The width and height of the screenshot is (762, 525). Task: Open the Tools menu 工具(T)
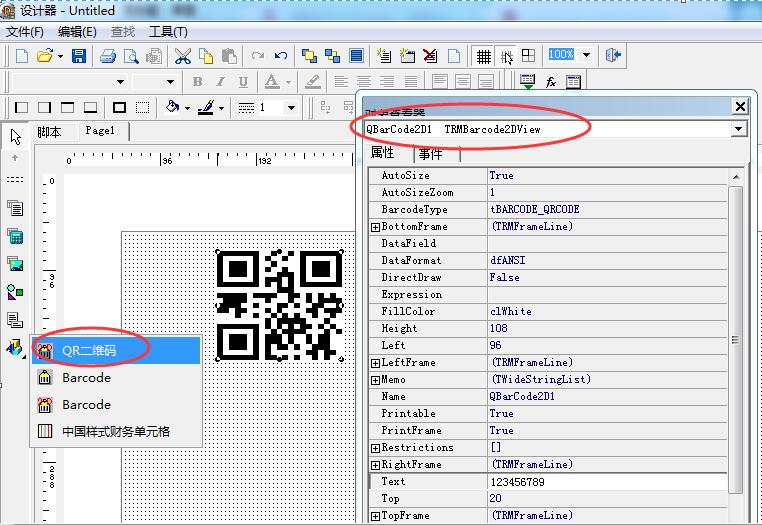point(168,32)
